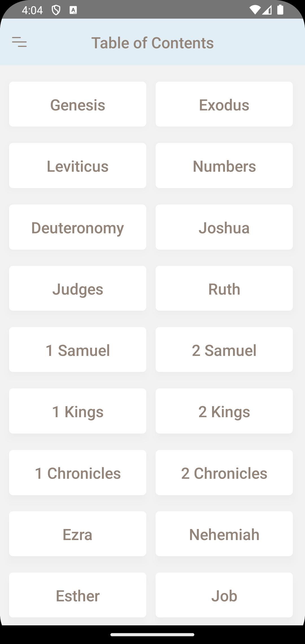The image size is (305, 644).
Task: Tap the Leviticus tile
Action: (78, 166)
